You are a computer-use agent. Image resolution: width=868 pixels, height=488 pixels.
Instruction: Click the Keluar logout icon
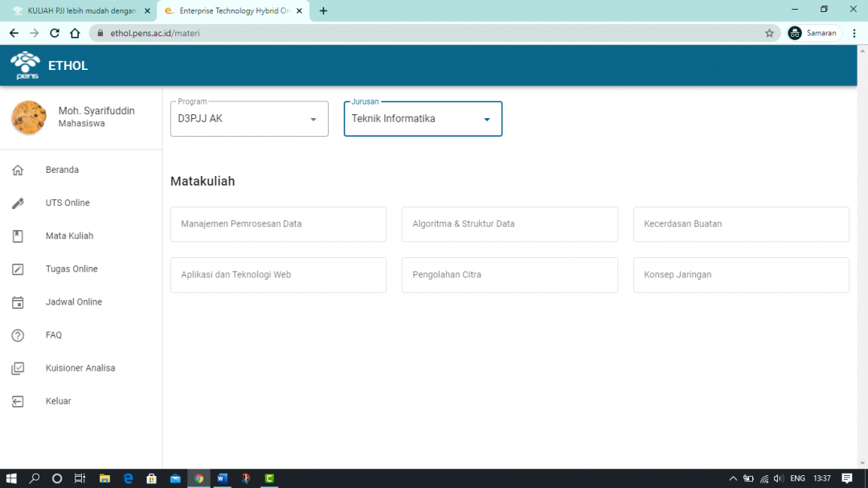tap(18, 400)
